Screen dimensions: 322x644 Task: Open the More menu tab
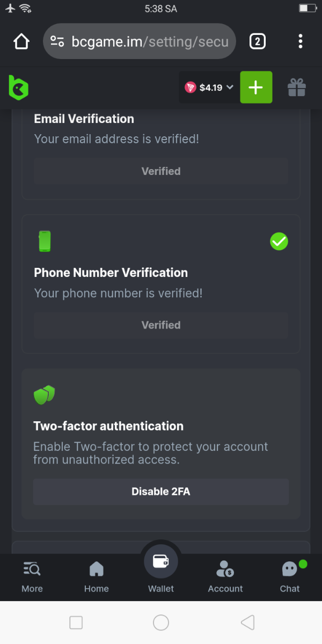click(32, 577)
